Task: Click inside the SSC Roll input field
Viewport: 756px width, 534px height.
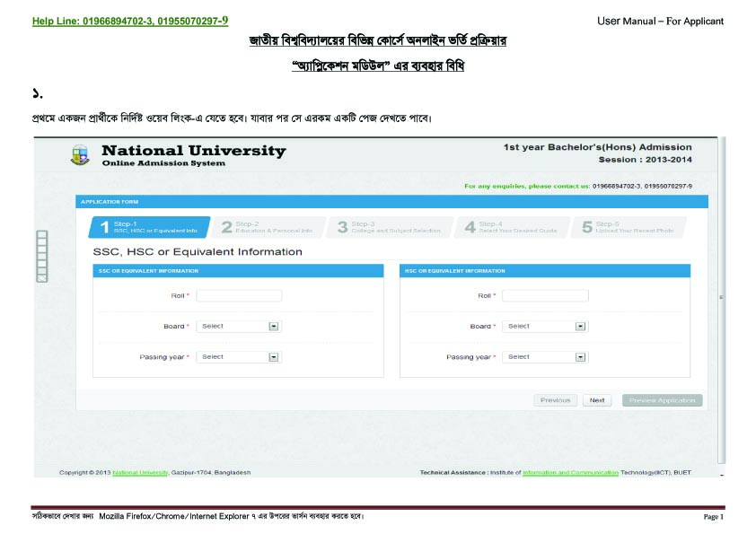Action: pos(241,294)
